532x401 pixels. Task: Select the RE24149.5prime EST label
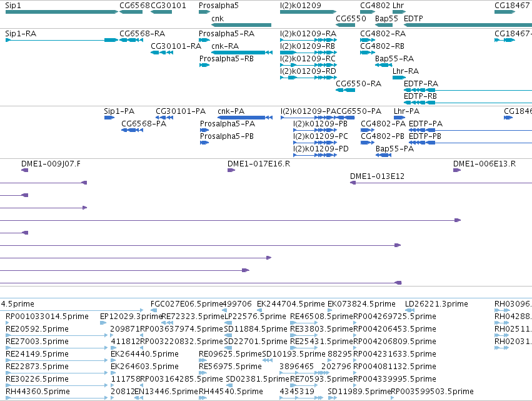[37, 355]
